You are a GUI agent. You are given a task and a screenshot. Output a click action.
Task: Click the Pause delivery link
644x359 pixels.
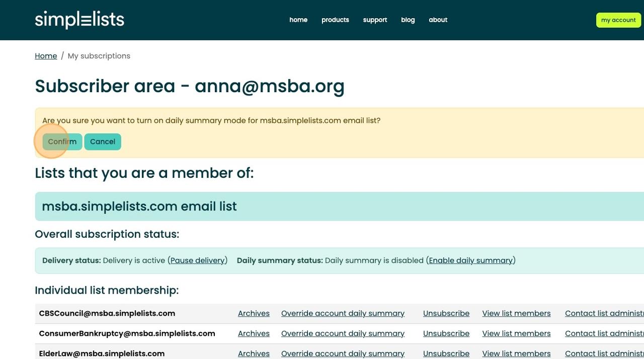click(198, 260)
